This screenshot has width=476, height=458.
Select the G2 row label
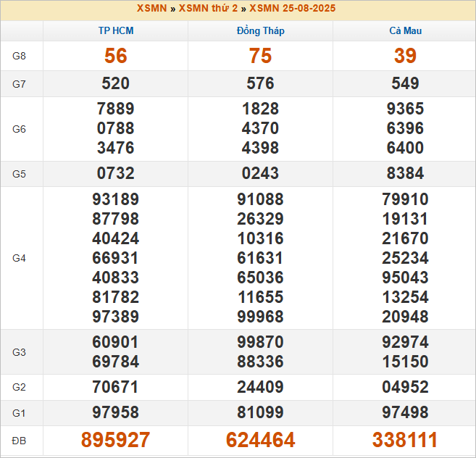click(19, 387)
